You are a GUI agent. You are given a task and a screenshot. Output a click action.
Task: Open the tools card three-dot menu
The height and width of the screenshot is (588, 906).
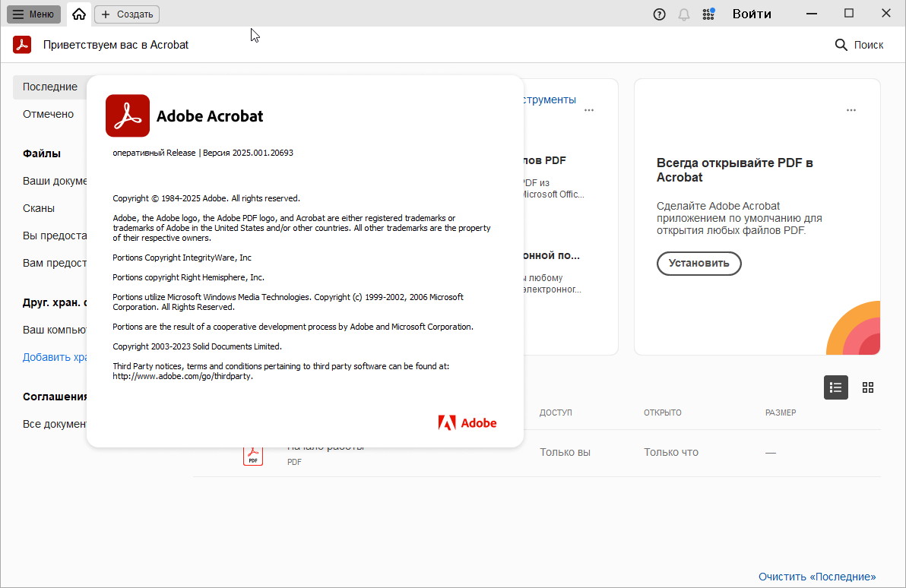click(x=589, y=110)
